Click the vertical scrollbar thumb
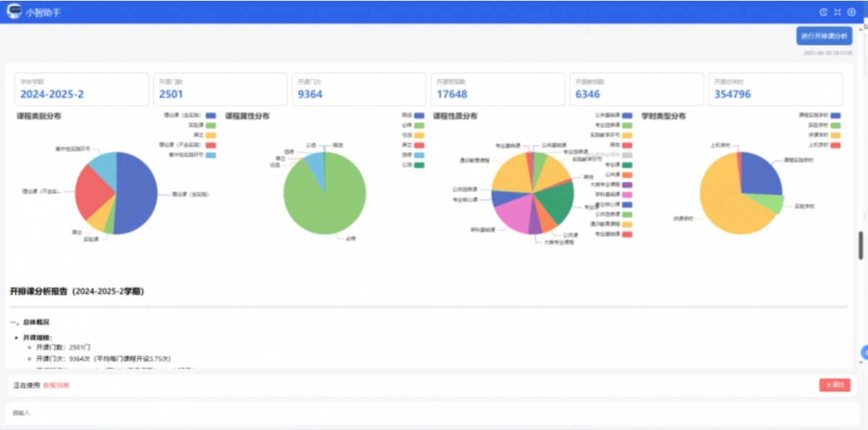Viewport: 868px width, 430px height. (x=860, y=245)
